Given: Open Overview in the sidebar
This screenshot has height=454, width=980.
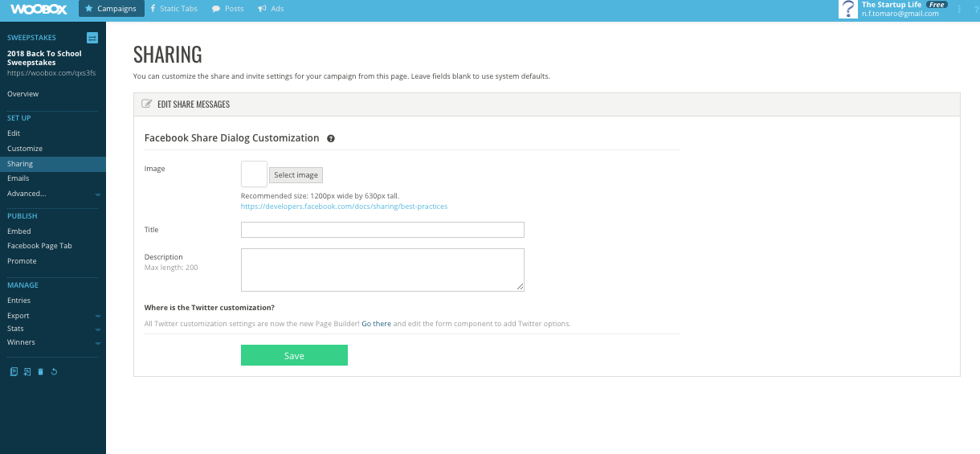Looking at the screenshot, I should [x=22, y=94].
